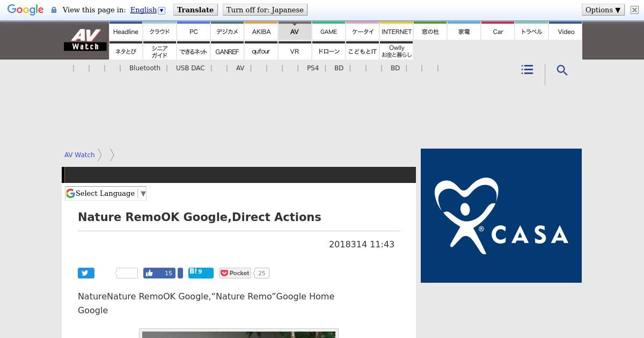644x338 pixels.
Task: Go to the qufour tab
Action: [x=261, y=51]
